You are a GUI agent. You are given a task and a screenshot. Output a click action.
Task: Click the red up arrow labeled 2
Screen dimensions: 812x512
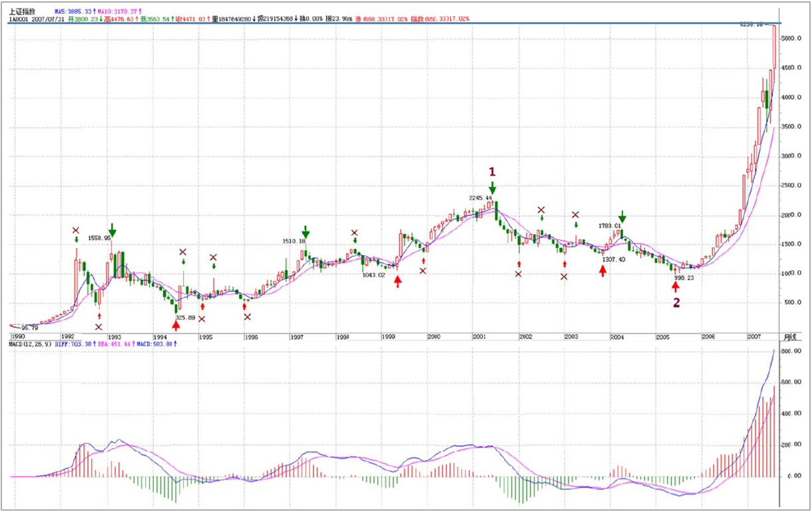[x=676, y=287]
